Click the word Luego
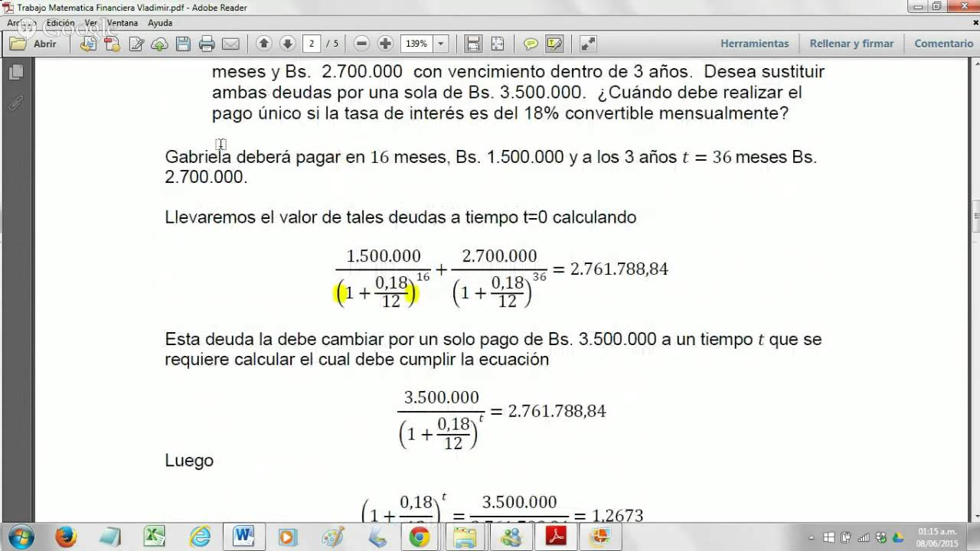The width and height of the screenshot is (980, 551). click(189, 461)
